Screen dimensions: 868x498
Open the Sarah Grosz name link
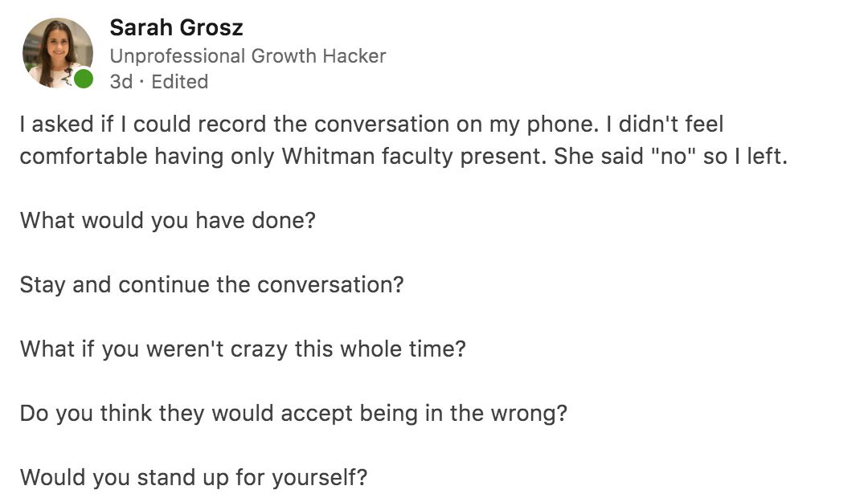176,27
